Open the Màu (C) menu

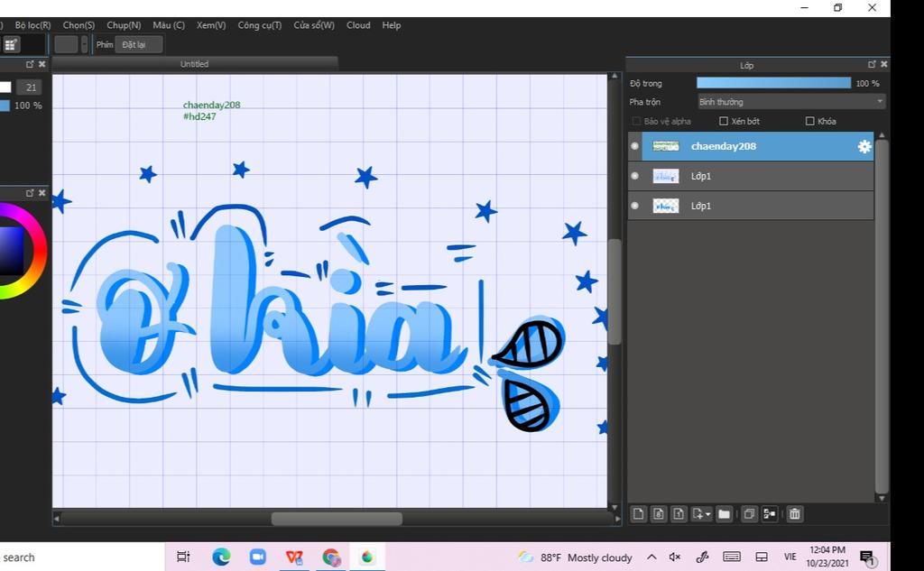click(x=169, y=24)
